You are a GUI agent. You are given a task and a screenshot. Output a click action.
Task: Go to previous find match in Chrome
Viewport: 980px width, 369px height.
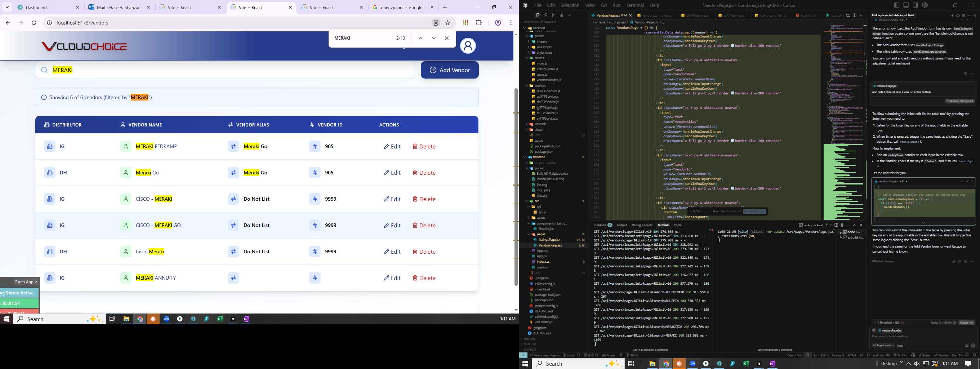421,38
